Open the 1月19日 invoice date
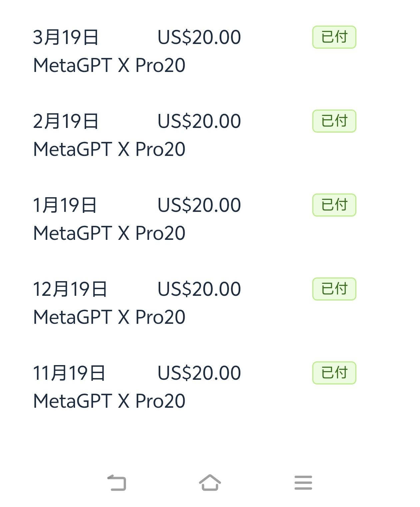 [65, 205]
